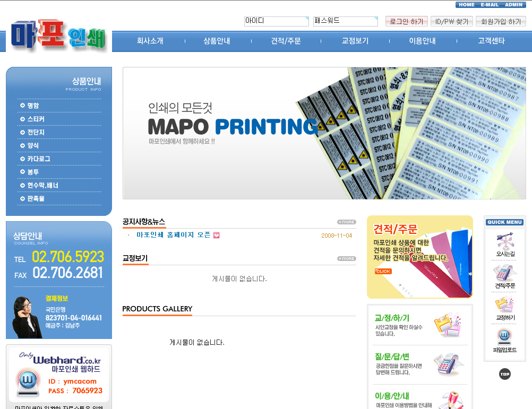The image size is (532, 409).
Task: Click the 로그인 하기 button
Action: 407,21
